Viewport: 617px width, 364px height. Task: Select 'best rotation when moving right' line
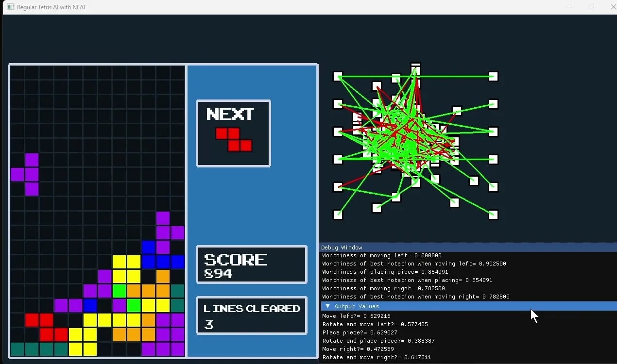(x=416, y=297)
